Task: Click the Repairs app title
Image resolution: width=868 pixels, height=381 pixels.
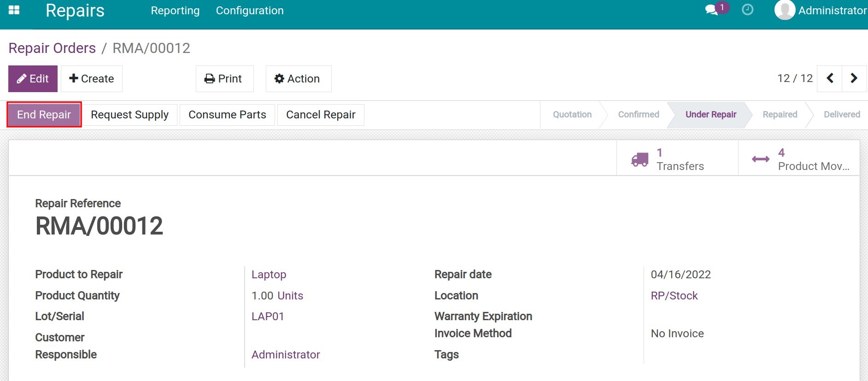Action: coord(75,10)
